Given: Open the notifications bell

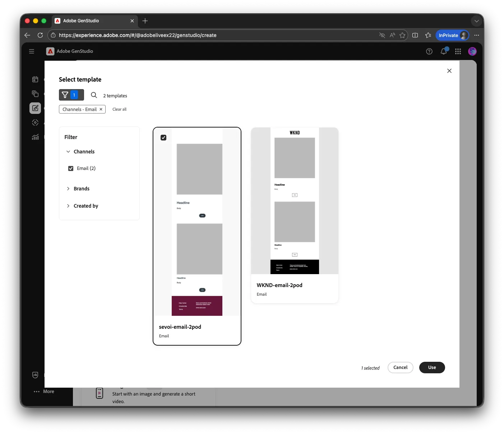Looking at the screenshot, I should point(444,51).
